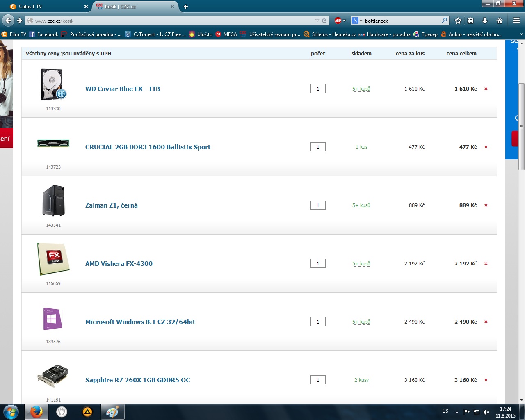
Task: Open the Hardware - poradna bookmark
Action: click(x=385, y=34)
